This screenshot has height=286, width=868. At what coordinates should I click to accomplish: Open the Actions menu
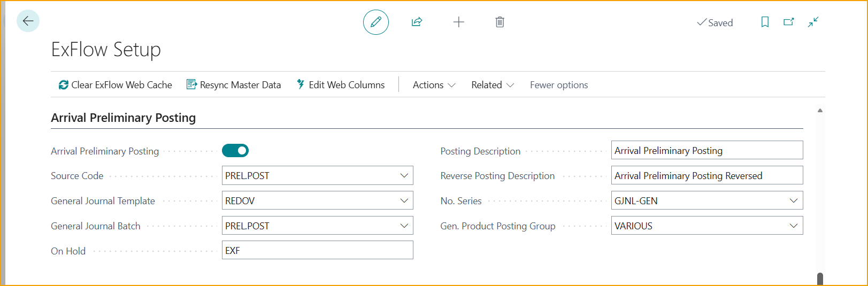pyautogui.click(x=434, y=85)
